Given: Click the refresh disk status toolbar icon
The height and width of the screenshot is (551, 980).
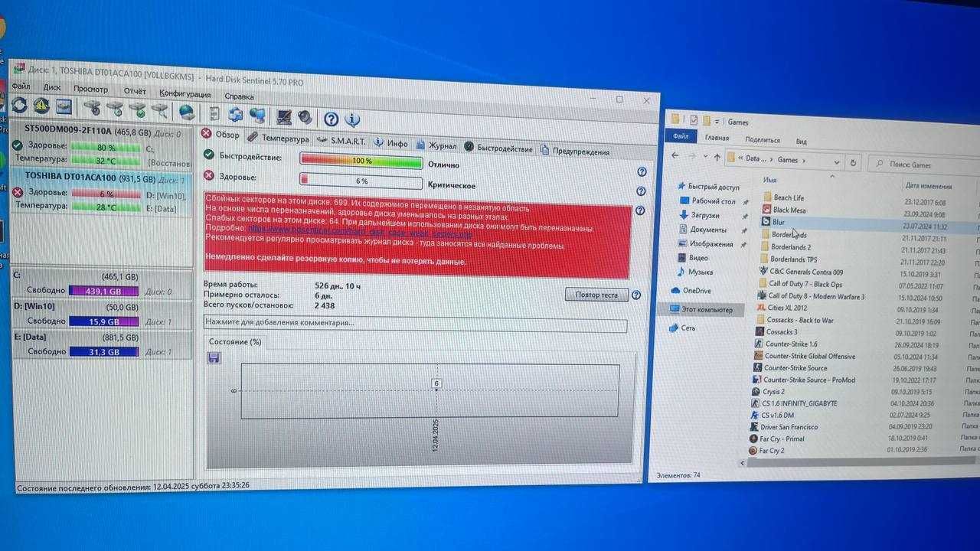Looking at the screenshot, I should [x=19, y=106].
